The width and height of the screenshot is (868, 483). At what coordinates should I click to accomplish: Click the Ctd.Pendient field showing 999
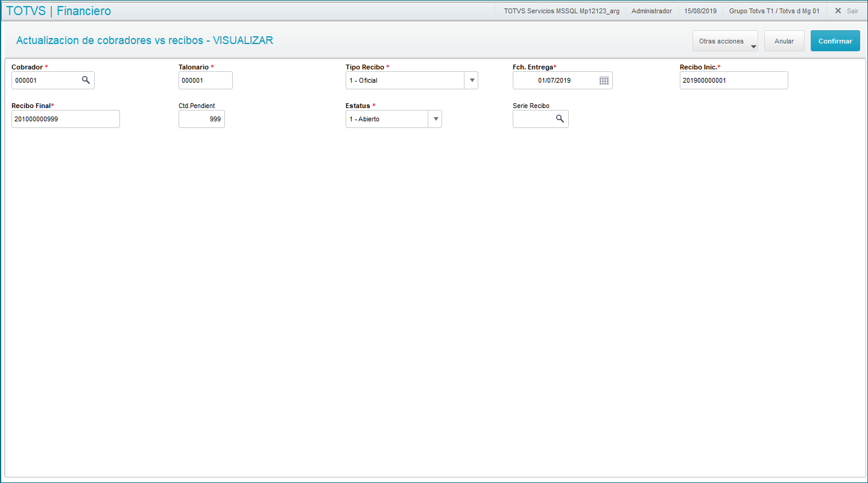point(201,119)
